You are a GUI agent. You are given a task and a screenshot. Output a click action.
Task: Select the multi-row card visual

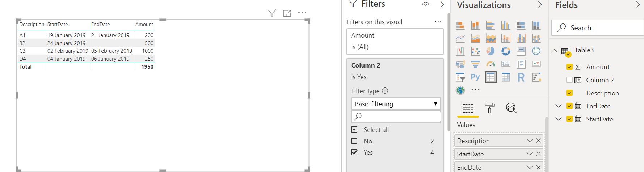(x=521, y=64)
